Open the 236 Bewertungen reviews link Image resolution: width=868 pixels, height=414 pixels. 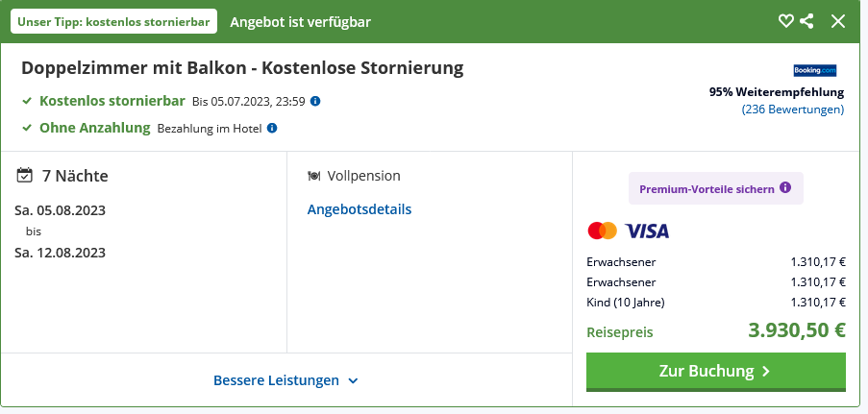click(793, 110)
